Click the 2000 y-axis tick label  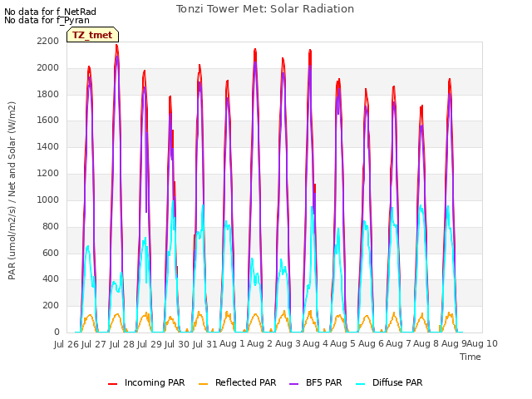[48, 67]
